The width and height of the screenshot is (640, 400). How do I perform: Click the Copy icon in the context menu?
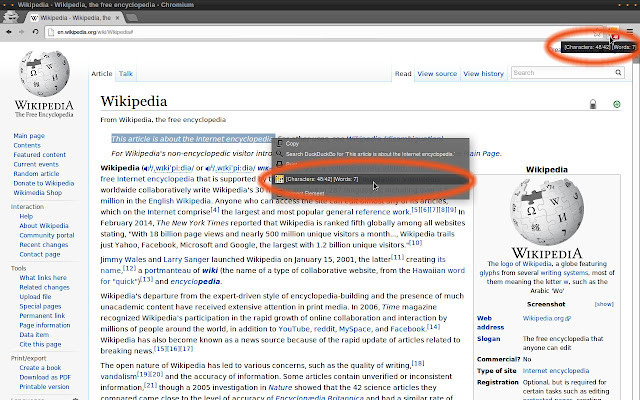(x=279, y=143)
